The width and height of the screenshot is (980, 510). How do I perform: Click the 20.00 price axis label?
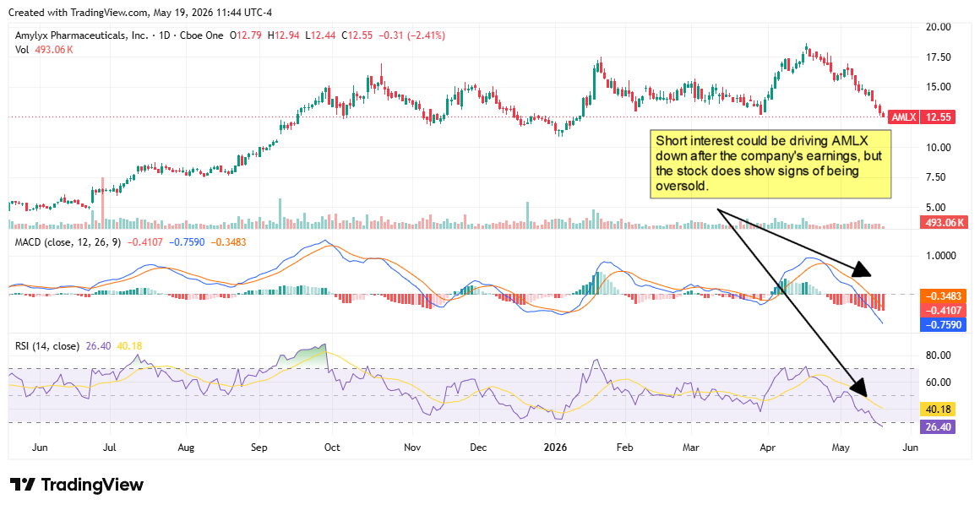point(938,27)
